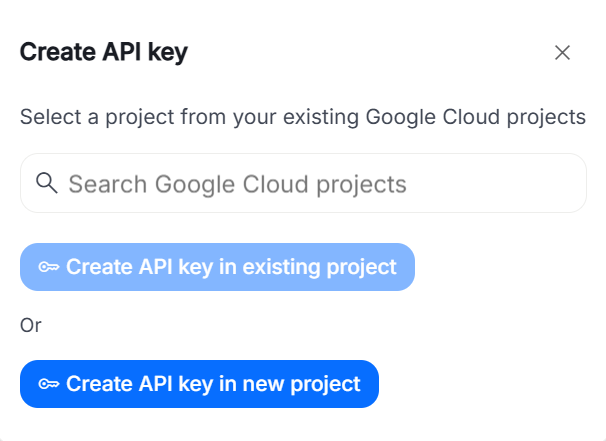Viewport: 606px width, 441px height.
Task: Click the search placeholder text
Action: [237, 184]
